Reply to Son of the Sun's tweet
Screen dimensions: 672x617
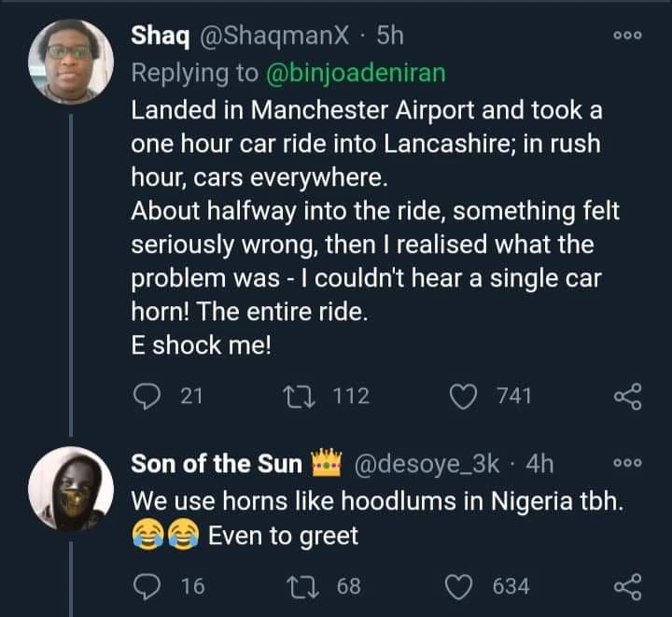tap(149, 586)
